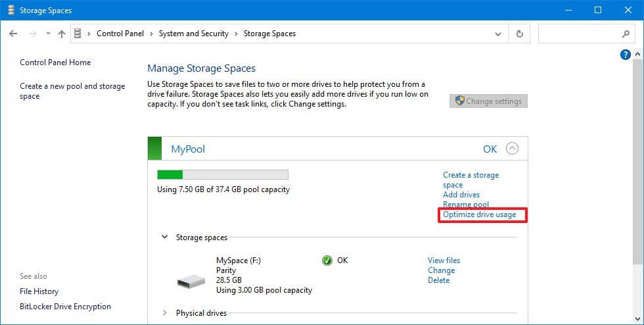Click the green OK checkmark icon

(327, 261)
